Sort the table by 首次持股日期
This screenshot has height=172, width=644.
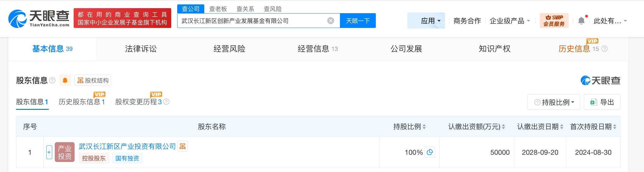tap(614, 127)
